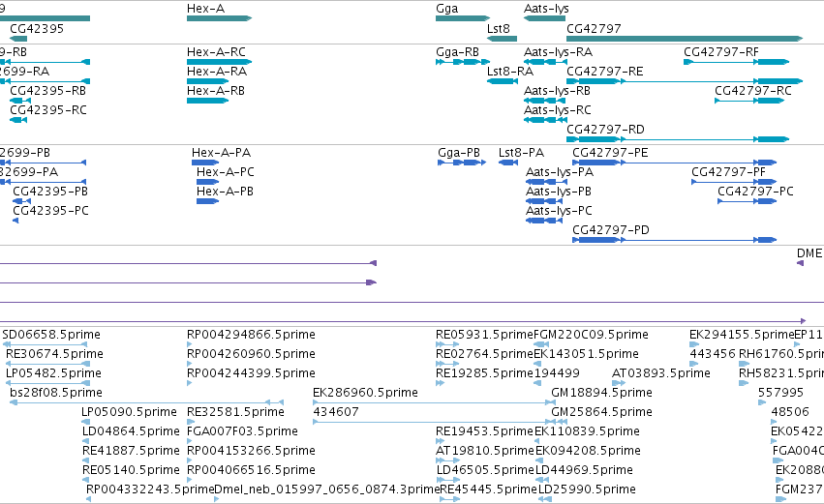This screenshot has height=504, width=824.
Task: Click protein CG42395-PB
Action: tap(22, 201)
